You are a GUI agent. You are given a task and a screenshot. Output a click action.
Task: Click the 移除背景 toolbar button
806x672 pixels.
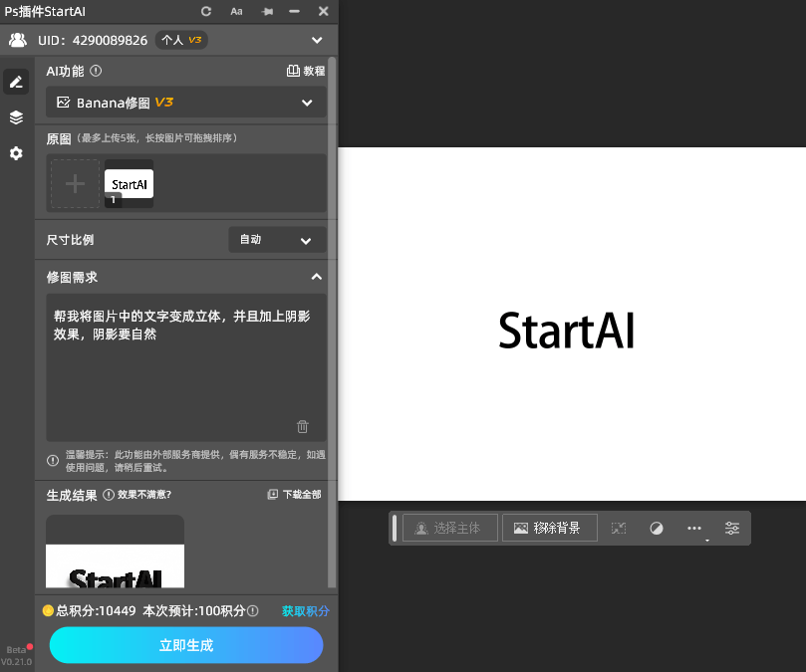[x=549, y=528]
